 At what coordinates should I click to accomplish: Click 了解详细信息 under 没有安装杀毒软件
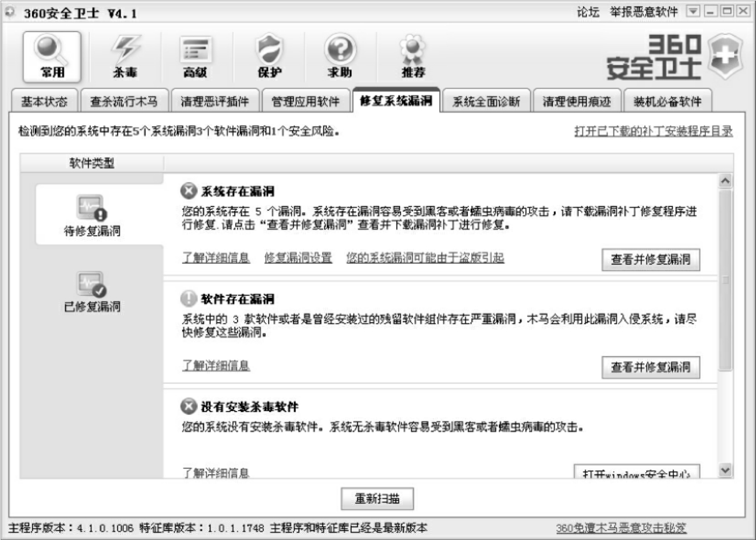pos(216,472)
